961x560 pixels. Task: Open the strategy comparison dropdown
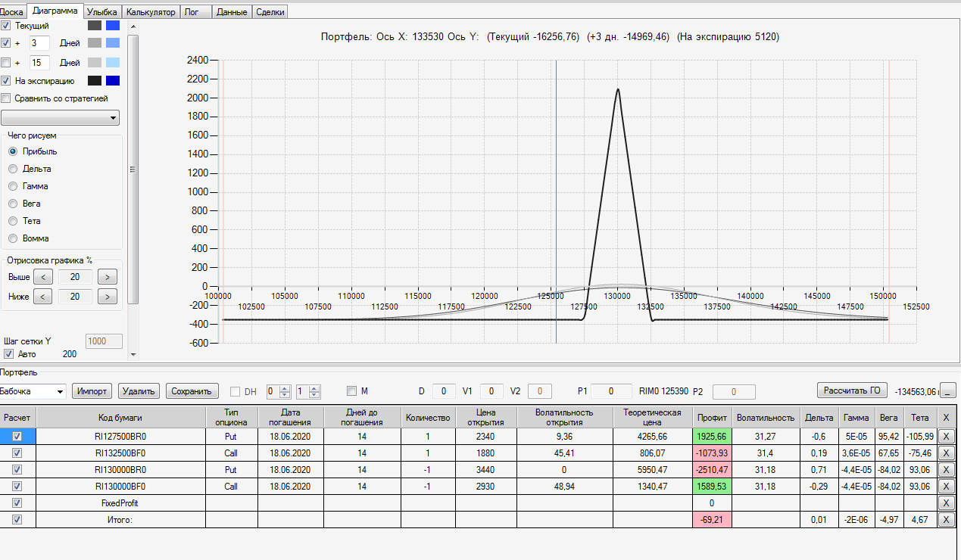(x=61, y=118)
